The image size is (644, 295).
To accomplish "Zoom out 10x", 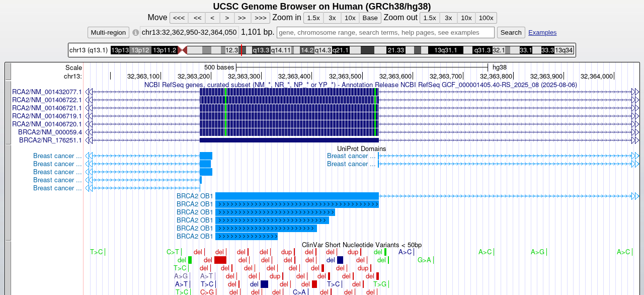I will [466, 18].
